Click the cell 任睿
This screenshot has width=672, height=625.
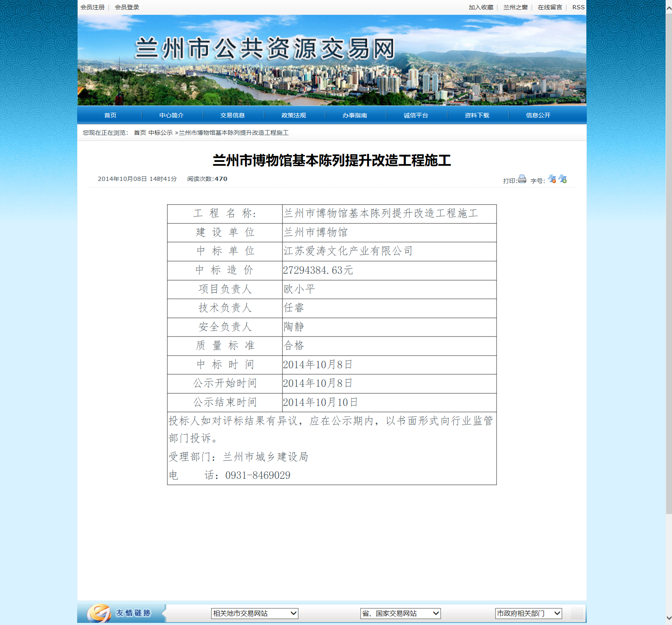[294, 308]
